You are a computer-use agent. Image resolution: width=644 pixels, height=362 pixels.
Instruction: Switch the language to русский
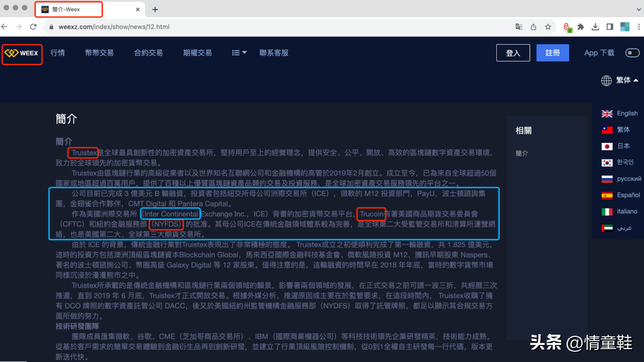629,179
